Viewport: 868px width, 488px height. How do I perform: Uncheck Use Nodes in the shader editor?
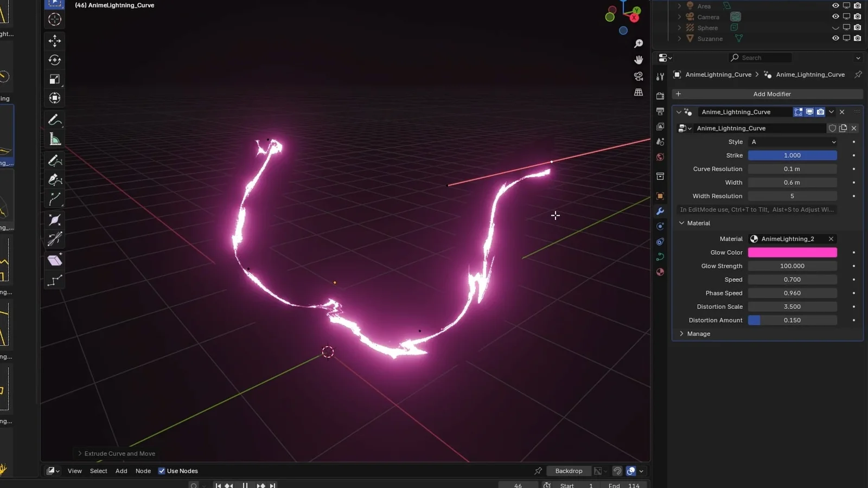point(162,471)
